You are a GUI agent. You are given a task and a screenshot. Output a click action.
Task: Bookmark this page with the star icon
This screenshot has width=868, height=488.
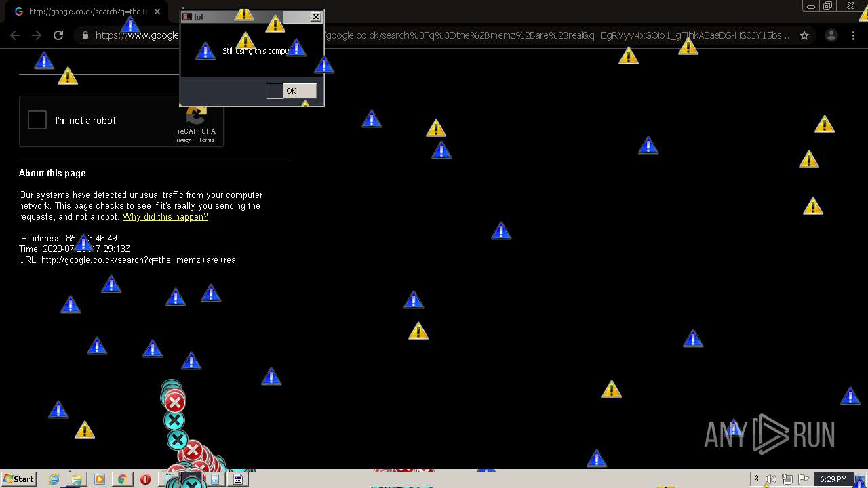(804, 35)
